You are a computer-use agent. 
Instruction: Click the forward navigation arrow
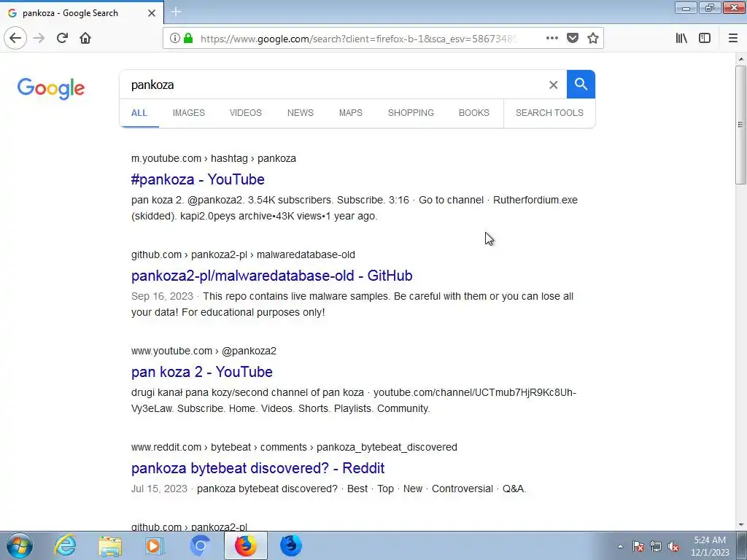(39, 38)
